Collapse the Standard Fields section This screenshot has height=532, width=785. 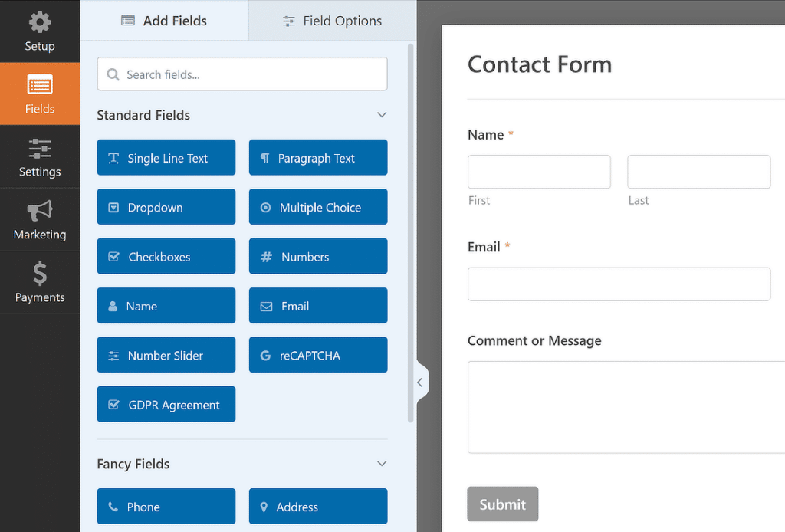pyautogui.click(x=381, y=114)
